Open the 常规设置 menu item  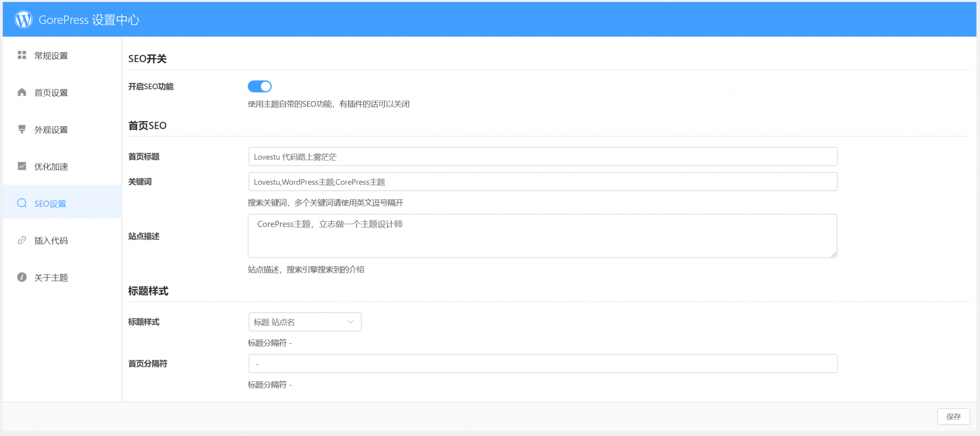62,55
